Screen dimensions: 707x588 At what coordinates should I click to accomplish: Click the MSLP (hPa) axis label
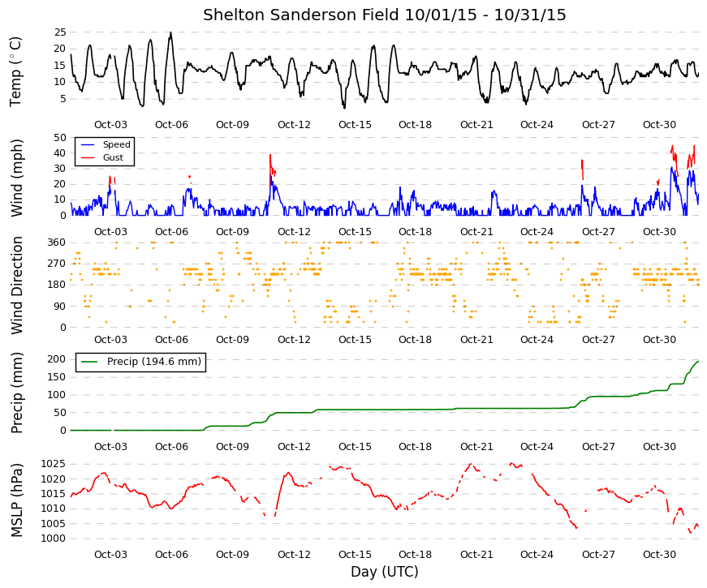click(17, 500)
